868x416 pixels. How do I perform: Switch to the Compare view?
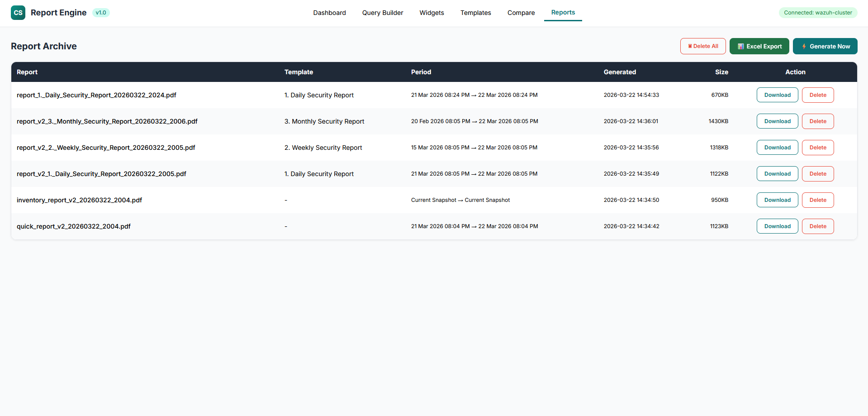pyautogui.click(x=521, y=13)
